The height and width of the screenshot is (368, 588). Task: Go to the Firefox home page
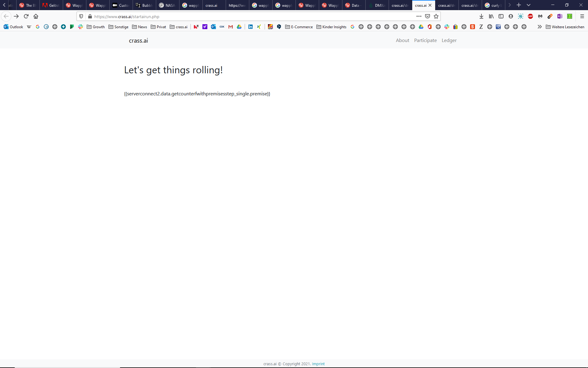coord(36,16)
